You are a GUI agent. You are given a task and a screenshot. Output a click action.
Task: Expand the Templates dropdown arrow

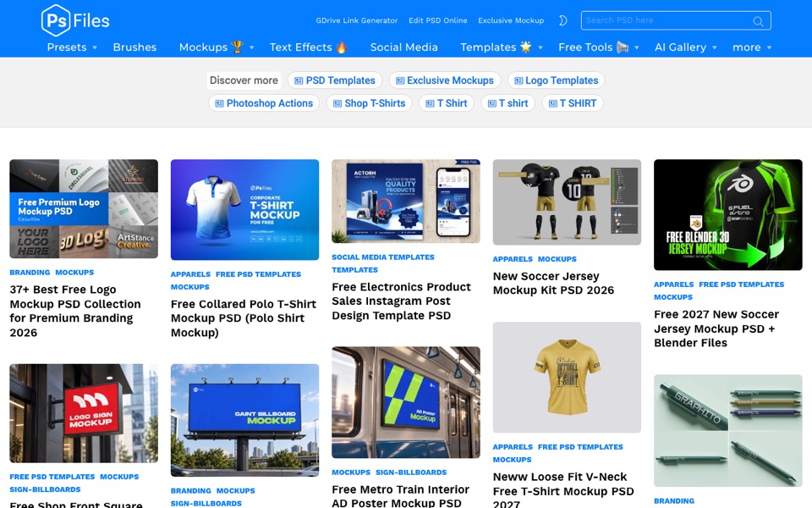540,47
